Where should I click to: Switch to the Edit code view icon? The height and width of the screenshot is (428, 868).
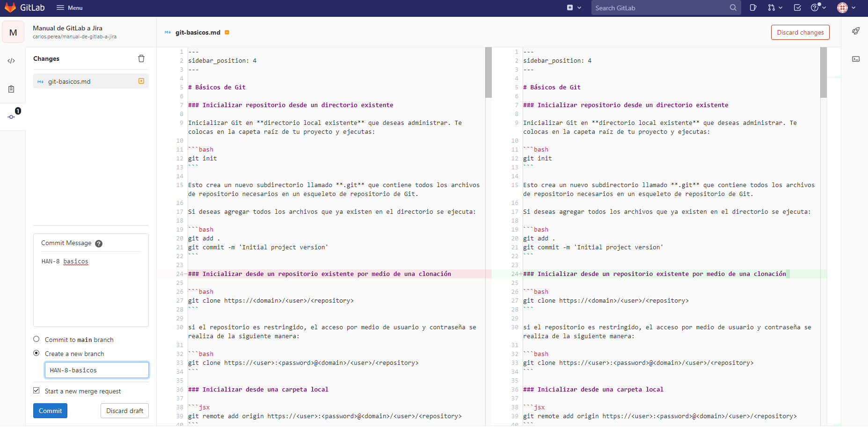click(x=11, y=61)
